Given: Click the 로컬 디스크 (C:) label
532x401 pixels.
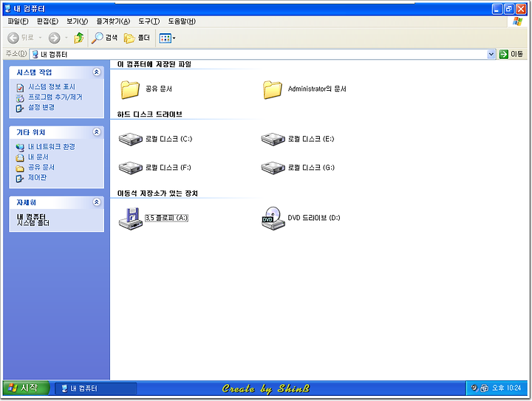Looking at the screenshot, I should tap(168, 139).
